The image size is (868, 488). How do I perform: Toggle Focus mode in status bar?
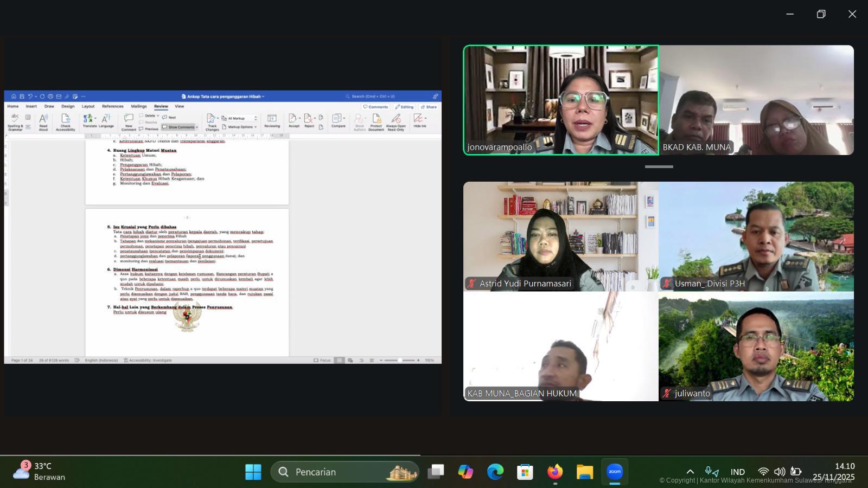[x=322, y=360]
